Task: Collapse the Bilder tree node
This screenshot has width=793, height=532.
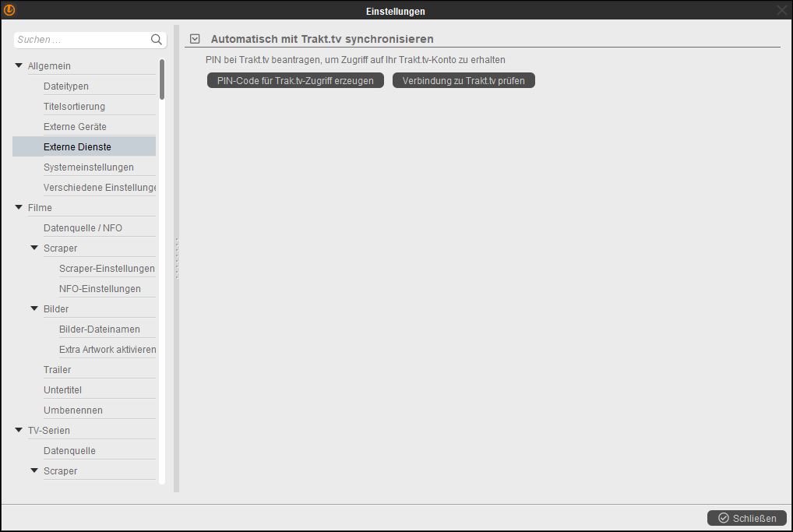Action: pyautogui.click(x=34, y=308)
